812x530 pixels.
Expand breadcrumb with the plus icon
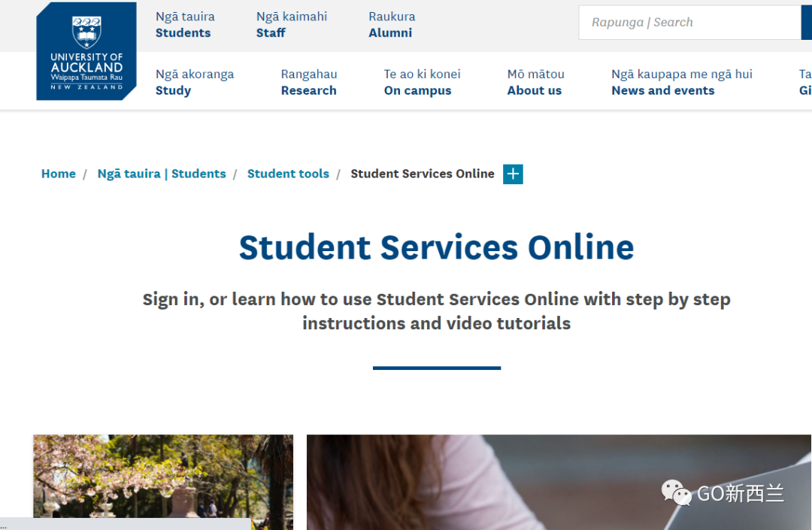click(x=513, y=174)
